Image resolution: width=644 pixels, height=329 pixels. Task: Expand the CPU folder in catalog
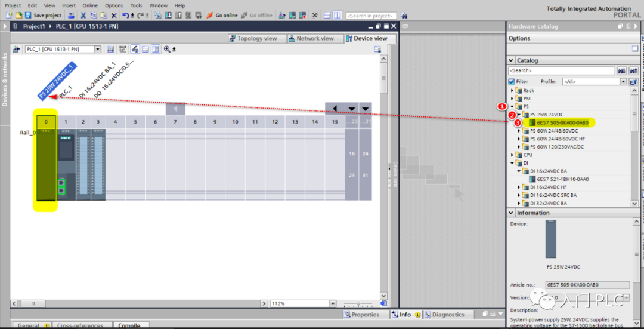pos(512,155)
